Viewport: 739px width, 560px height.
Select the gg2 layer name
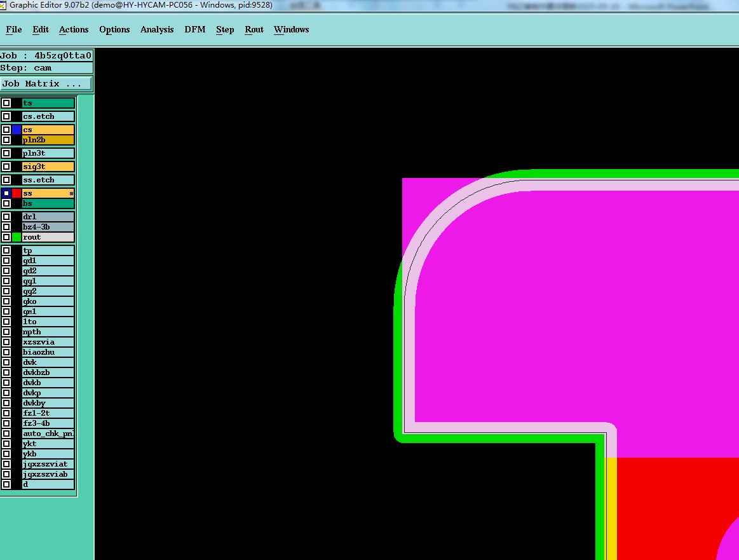point(48,291)
